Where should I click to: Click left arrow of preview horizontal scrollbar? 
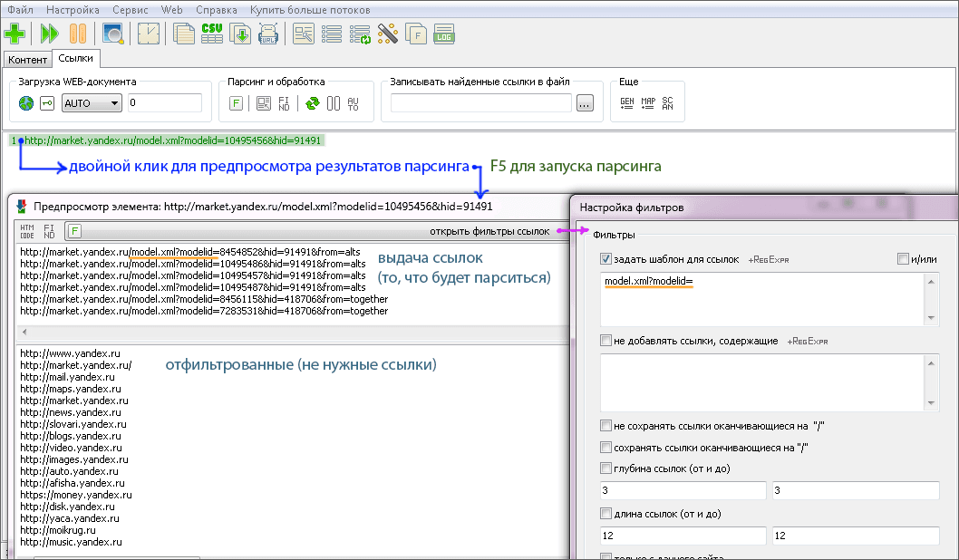click(x=24, y=332)
